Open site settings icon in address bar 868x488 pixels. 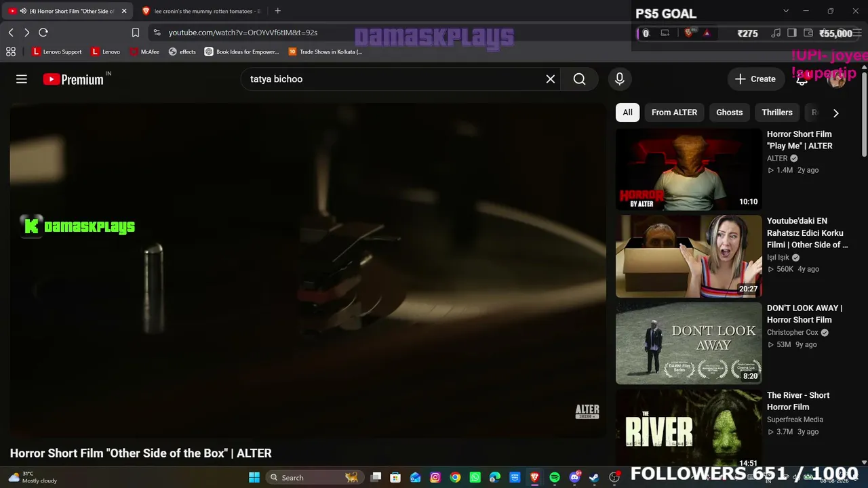point(157,33)
